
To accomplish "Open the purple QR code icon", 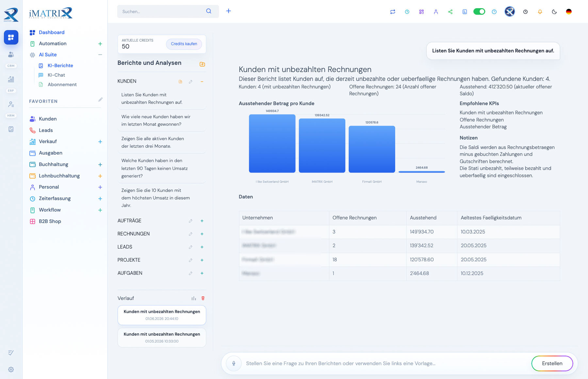I will coord(421,12).
